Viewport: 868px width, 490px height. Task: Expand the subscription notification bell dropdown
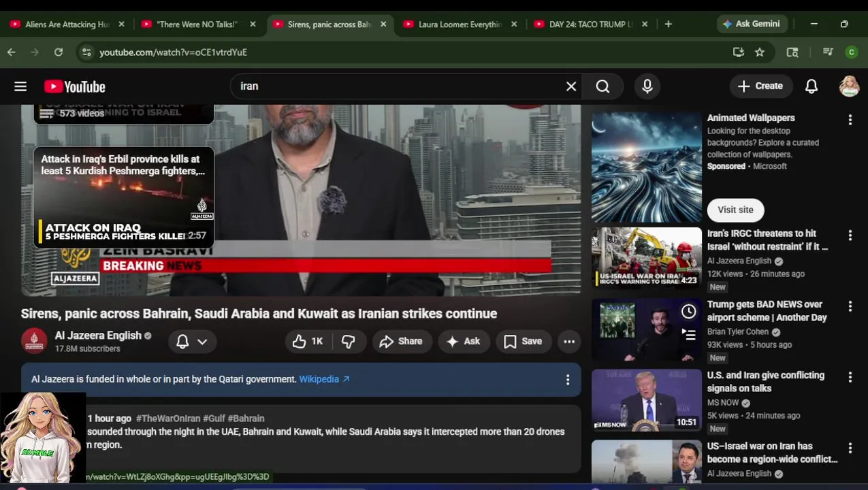point(192,341)
